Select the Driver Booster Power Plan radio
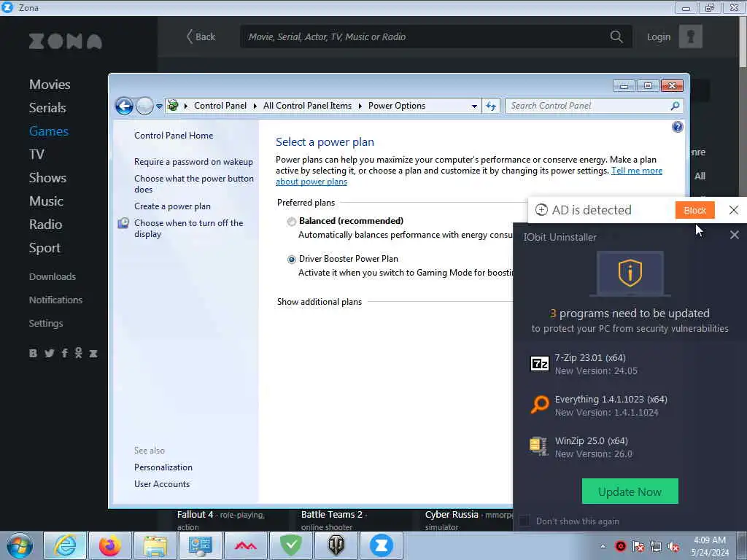This screenshot has width=747, height=560. click(291, 260)
